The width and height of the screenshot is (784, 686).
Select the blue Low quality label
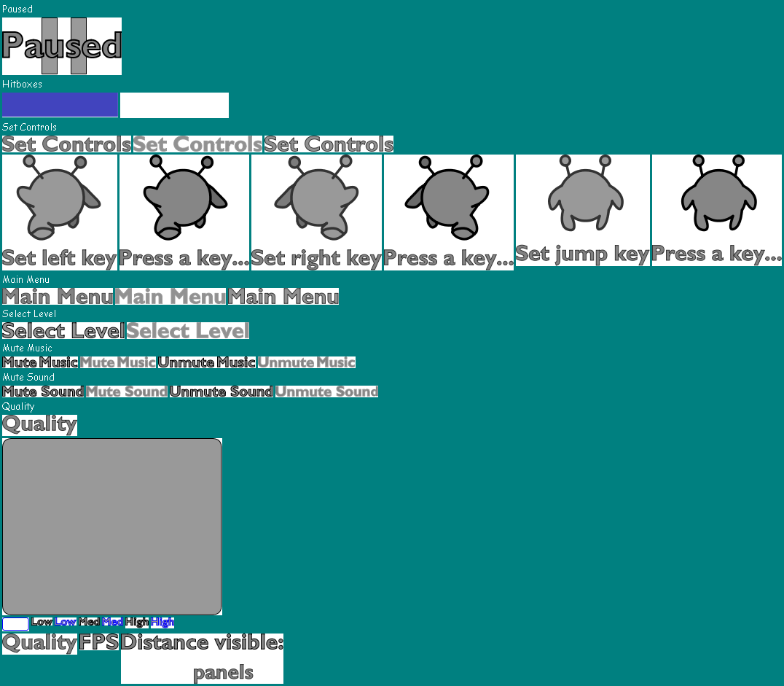click(65, 622)
